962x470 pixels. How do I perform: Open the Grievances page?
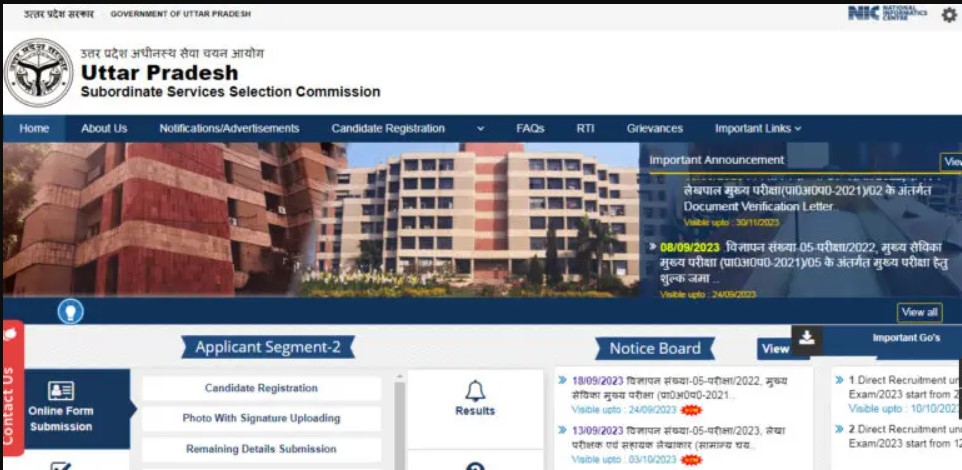coord(655,129)
